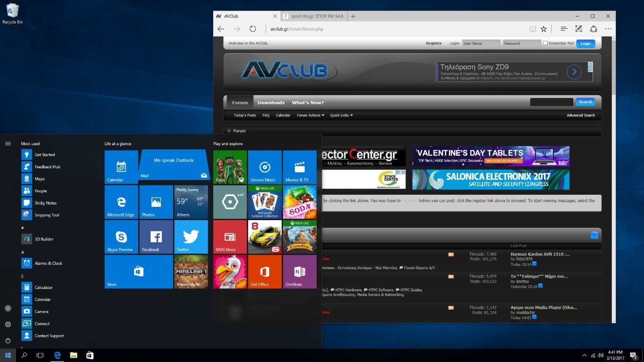Click Windows Start button on taskbar
Viewport: 644px width, 362px height.
pos(8,355)
